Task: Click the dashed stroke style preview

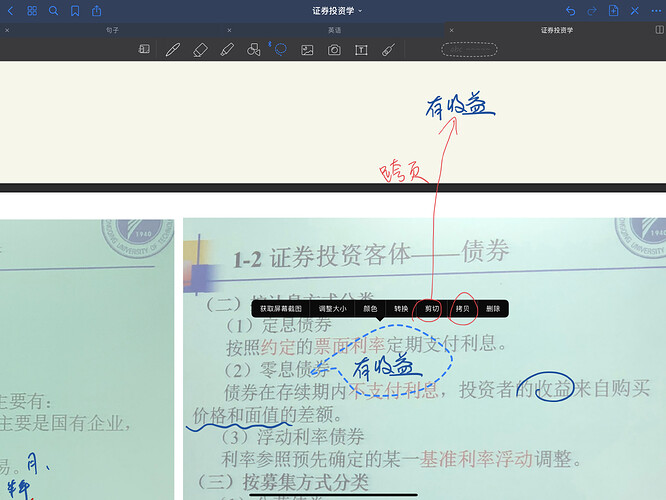Action: point(469,50)
